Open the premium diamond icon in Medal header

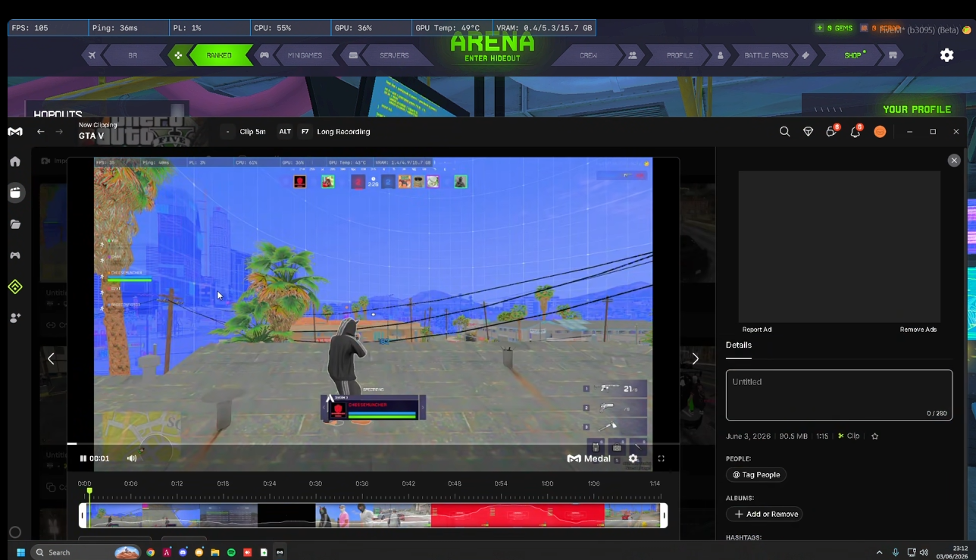[808, 132]
